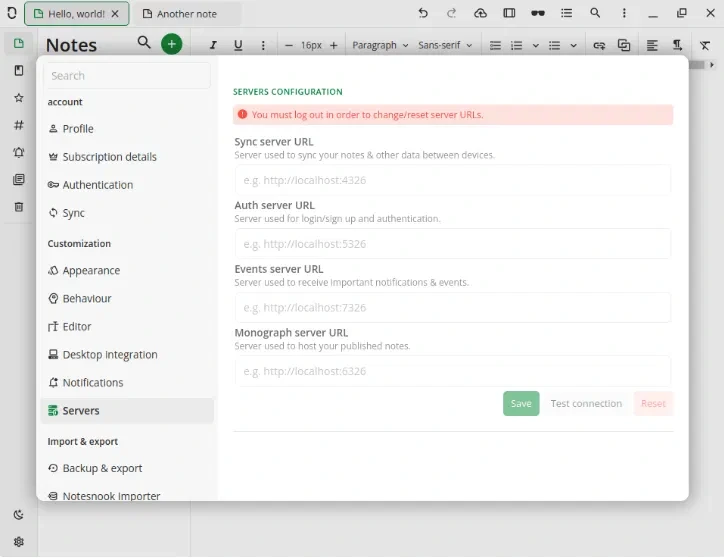724x558 pixels.
Task: Open Trash in the left sidebar
Action: (x=18, y=207)
